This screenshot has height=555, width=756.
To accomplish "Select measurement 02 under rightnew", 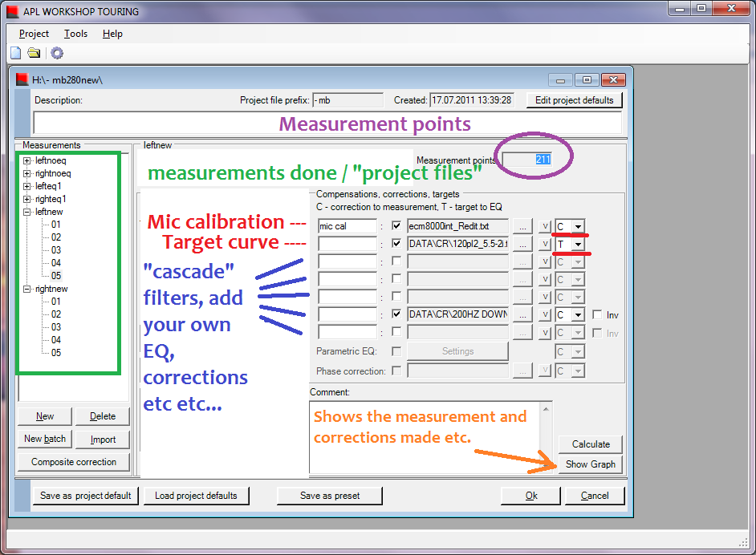I will tap(56, 314).
